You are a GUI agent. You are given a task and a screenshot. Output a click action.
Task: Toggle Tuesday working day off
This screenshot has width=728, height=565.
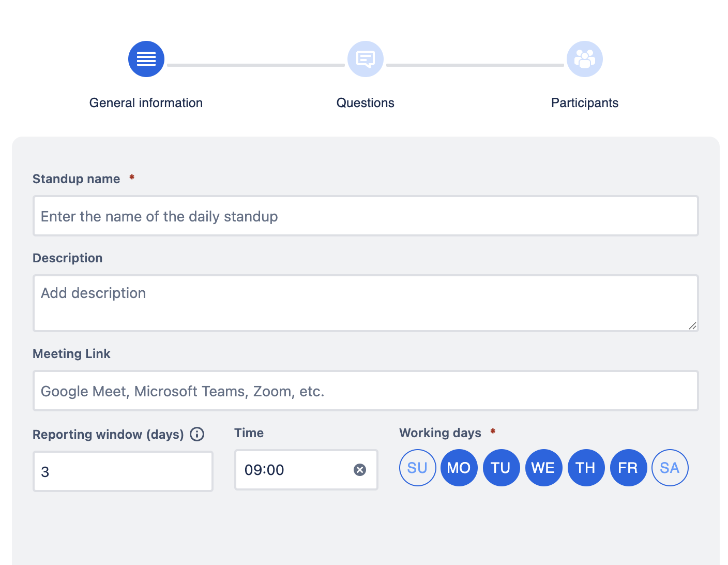[501, 468]
